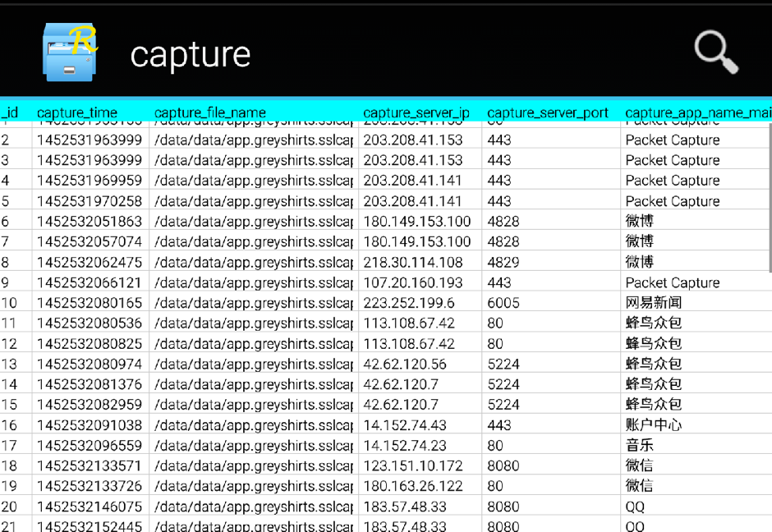The height and width of the screenshot is (532, 772).
Task: Click app name 微信 in row 19
Action: point(639,486)
